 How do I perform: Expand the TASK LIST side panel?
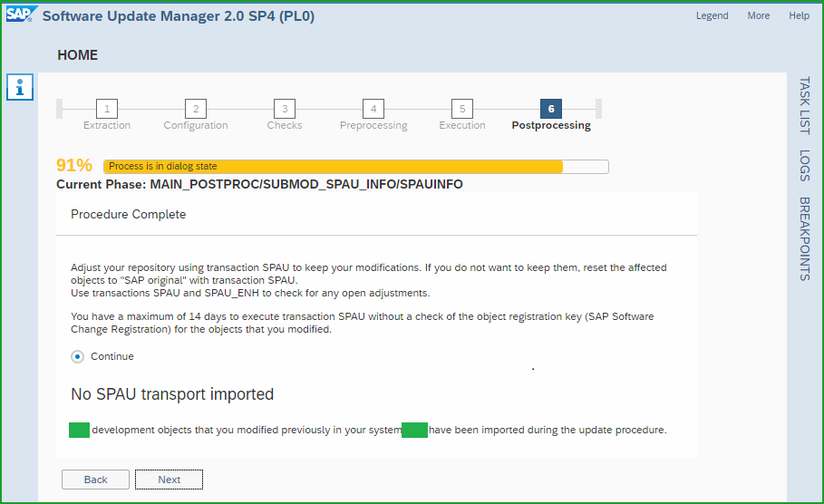[x=804, y=106]
